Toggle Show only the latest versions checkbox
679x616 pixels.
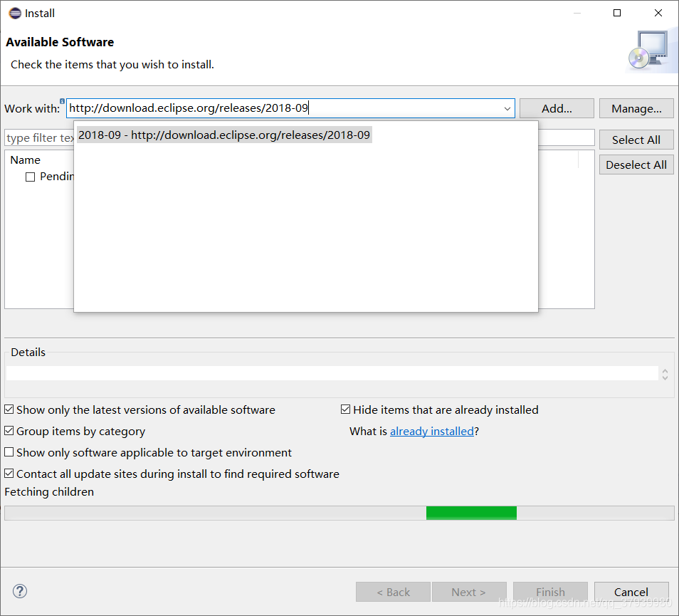(x=9, y=409)
